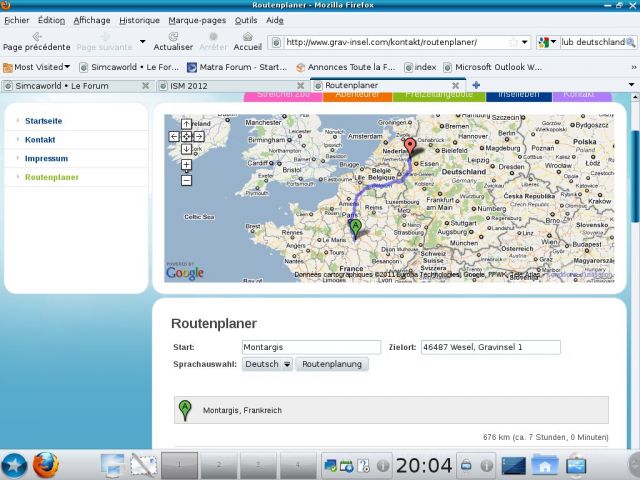Open the index bookmark

point(420,67)
